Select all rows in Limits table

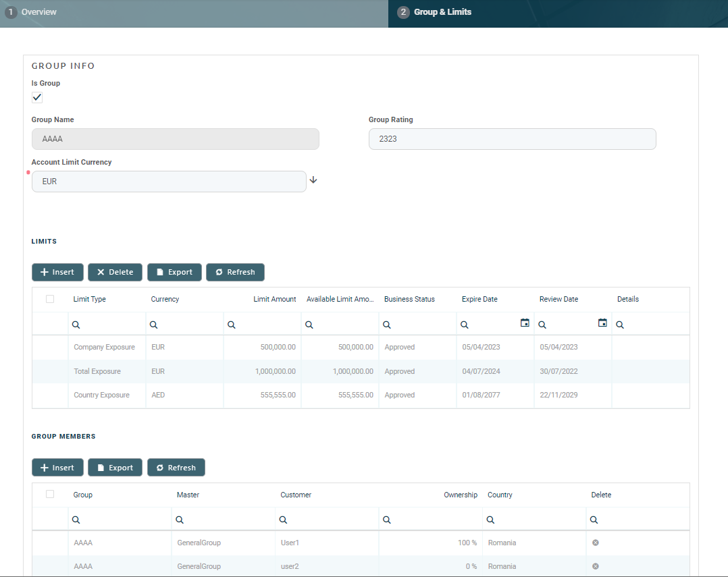50,299
